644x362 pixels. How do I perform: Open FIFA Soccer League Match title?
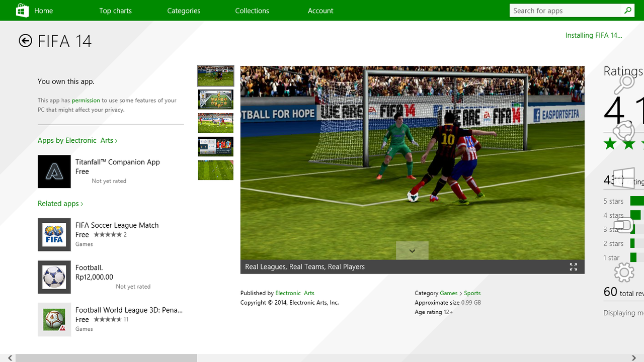pyautogui.click(x=117, y=225)
